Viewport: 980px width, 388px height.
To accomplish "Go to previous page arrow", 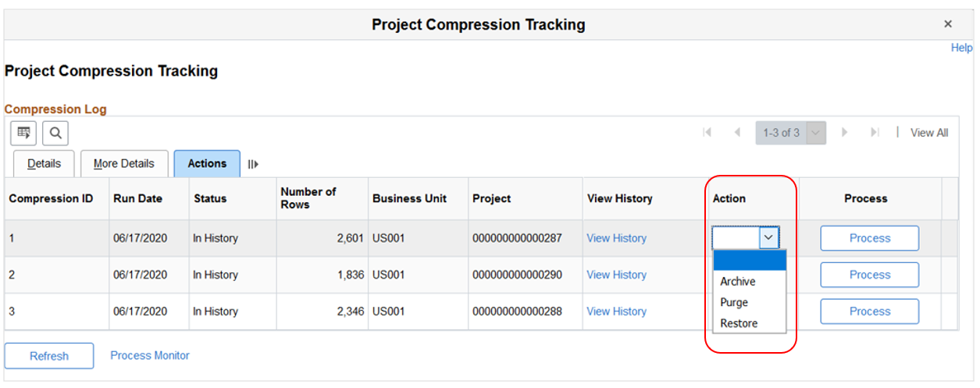I will point(737,133).
